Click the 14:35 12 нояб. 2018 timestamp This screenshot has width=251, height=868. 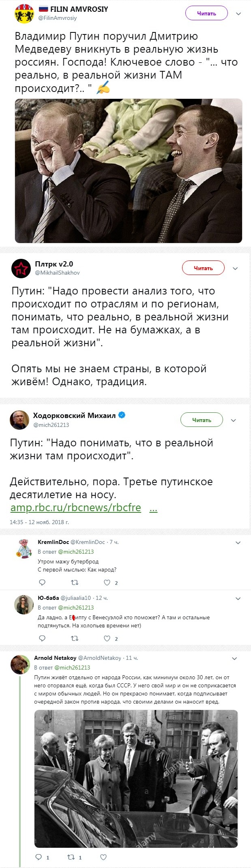point(39,522)
